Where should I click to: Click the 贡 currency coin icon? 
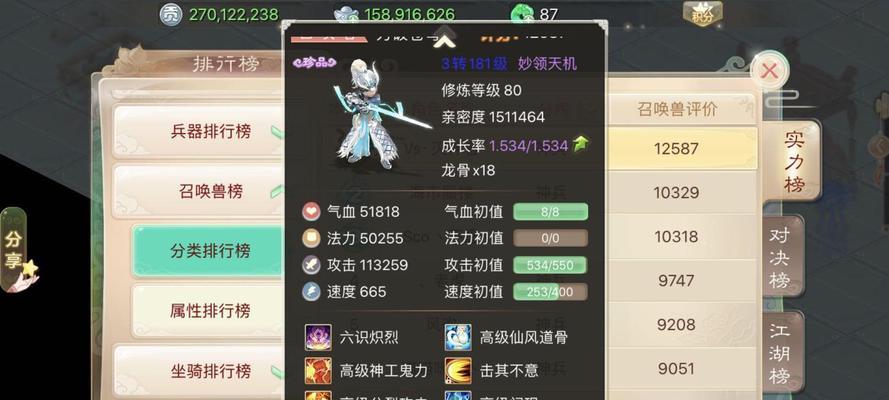[x=170, y=14]
